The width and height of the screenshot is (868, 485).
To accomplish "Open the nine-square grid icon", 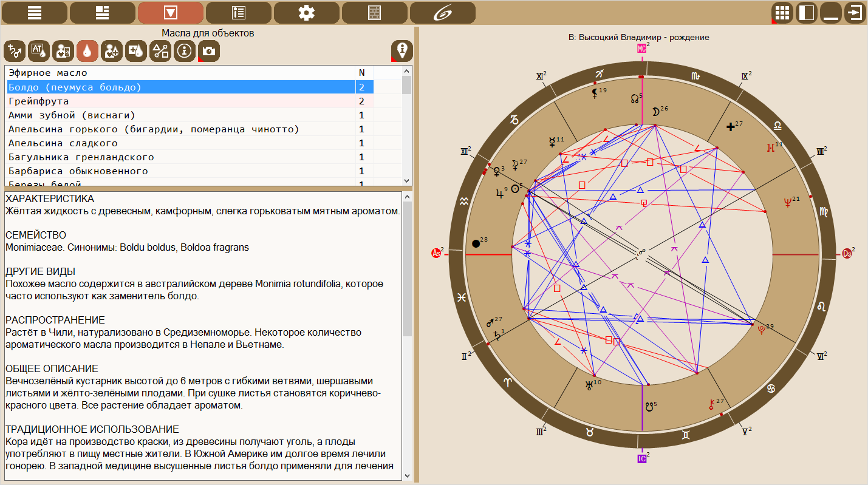I will [782, 13].
